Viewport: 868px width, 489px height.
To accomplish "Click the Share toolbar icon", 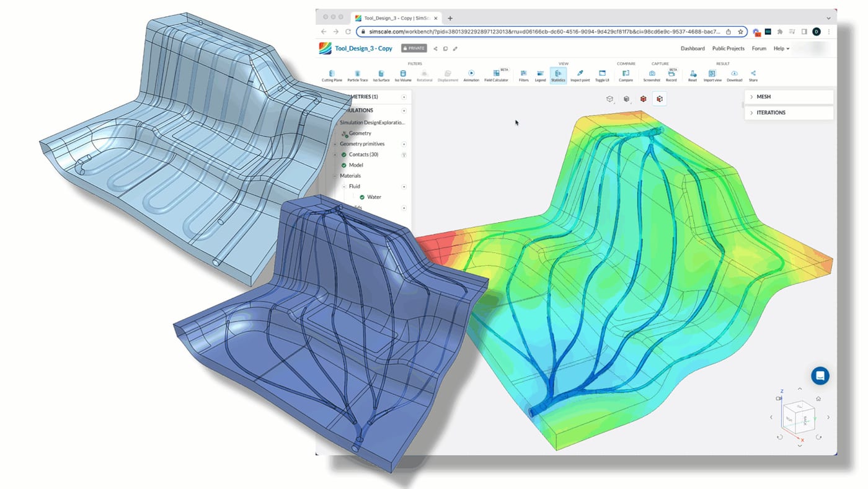I will pos(753,76).
